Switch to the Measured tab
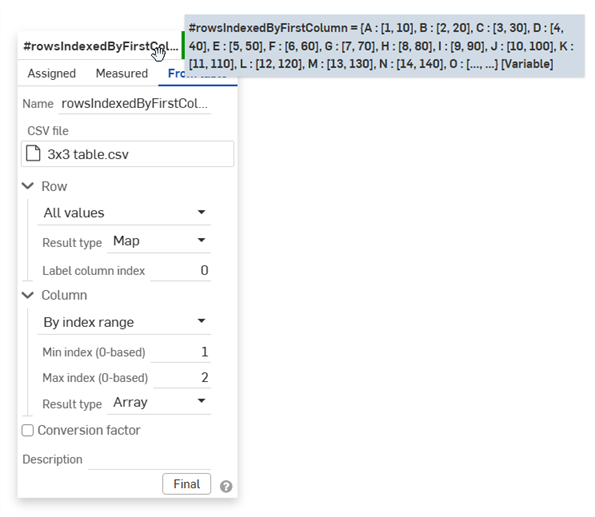The height and width of the screenshot is (517, 595). (122, 73)
